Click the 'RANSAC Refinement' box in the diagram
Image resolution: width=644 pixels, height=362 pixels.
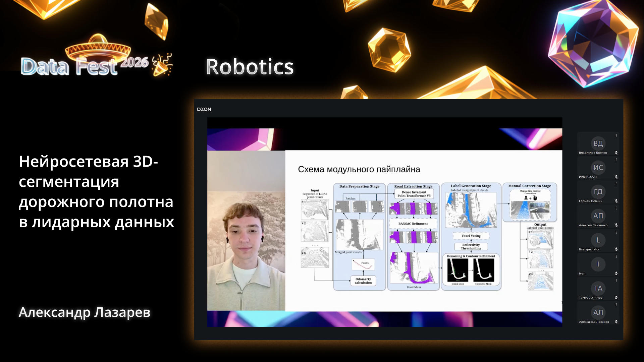coord(413,224)
